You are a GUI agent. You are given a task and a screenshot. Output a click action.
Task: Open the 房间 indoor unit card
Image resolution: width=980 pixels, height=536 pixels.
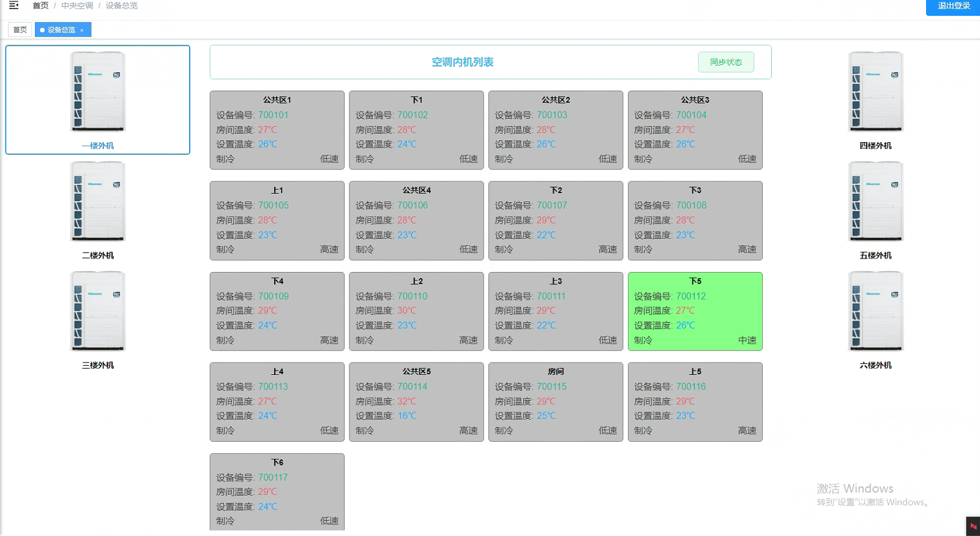555,401
